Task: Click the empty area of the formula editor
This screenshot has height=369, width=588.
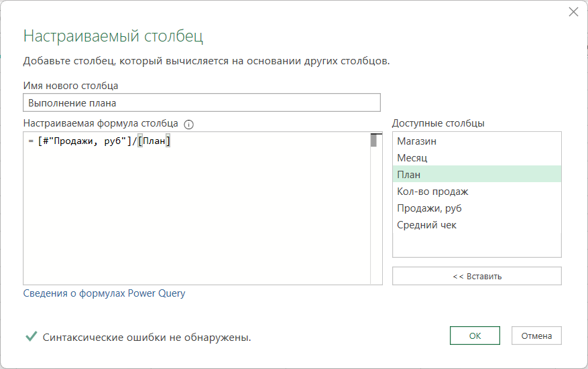Action: point(194,221)
